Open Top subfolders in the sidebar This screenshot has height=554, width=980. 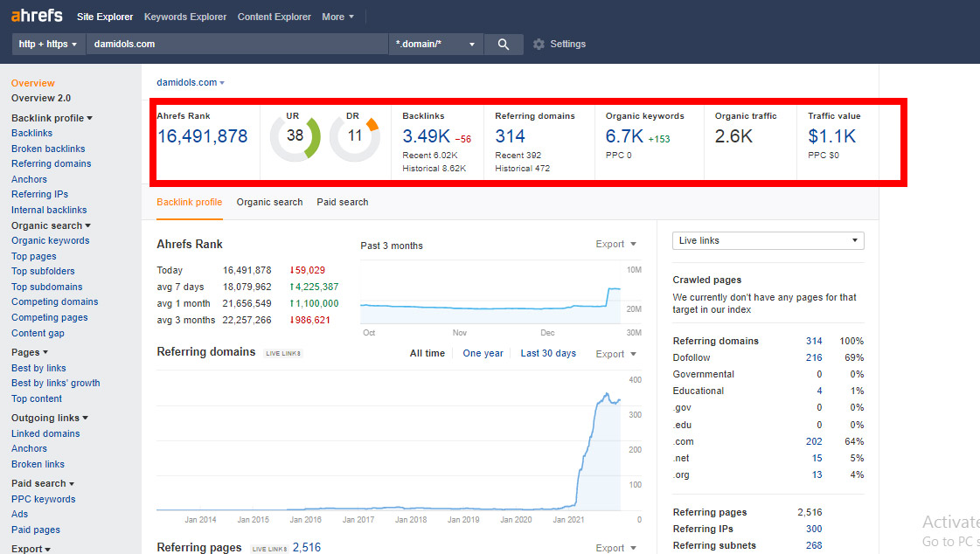tap(43, 271)
